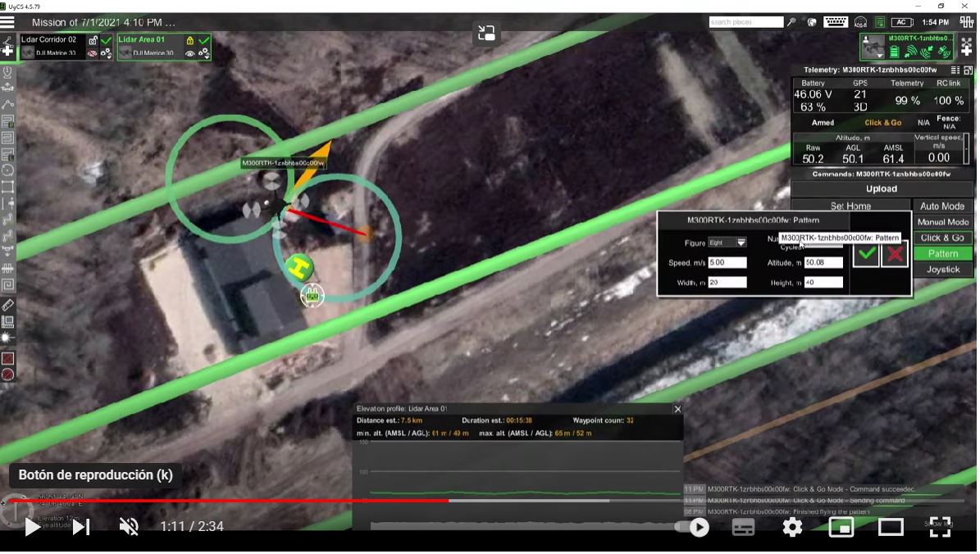Click the M300RTK drone on the map
This screenshot has height=554, width=980.
click(x=275, y=206)
